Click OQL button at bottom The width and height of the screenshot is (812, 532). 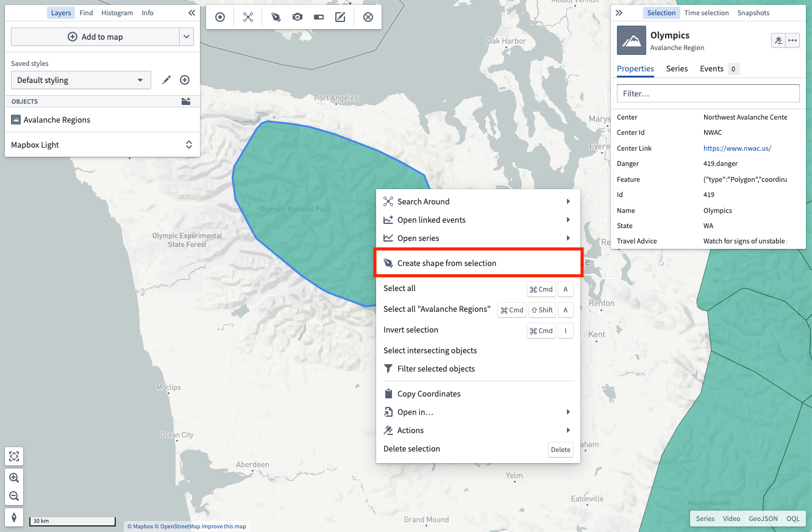(x=793, y=519)
